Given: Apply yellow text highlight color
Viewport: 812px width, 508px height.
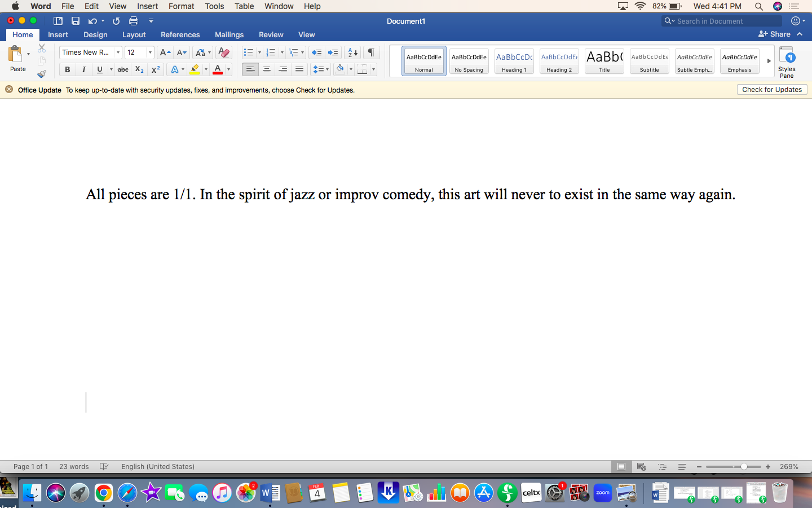Looking at the screenshot, I should [195, 69].
